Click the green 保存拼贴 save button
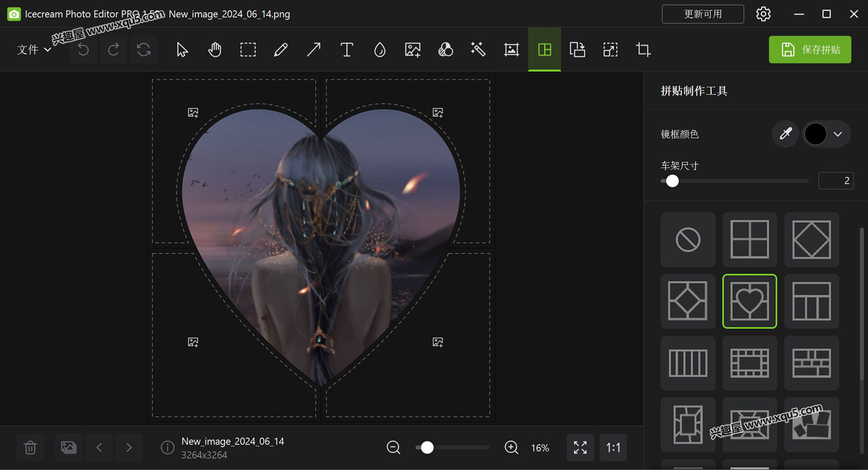This screenshot has width=868, height=470. click(810, 50)
